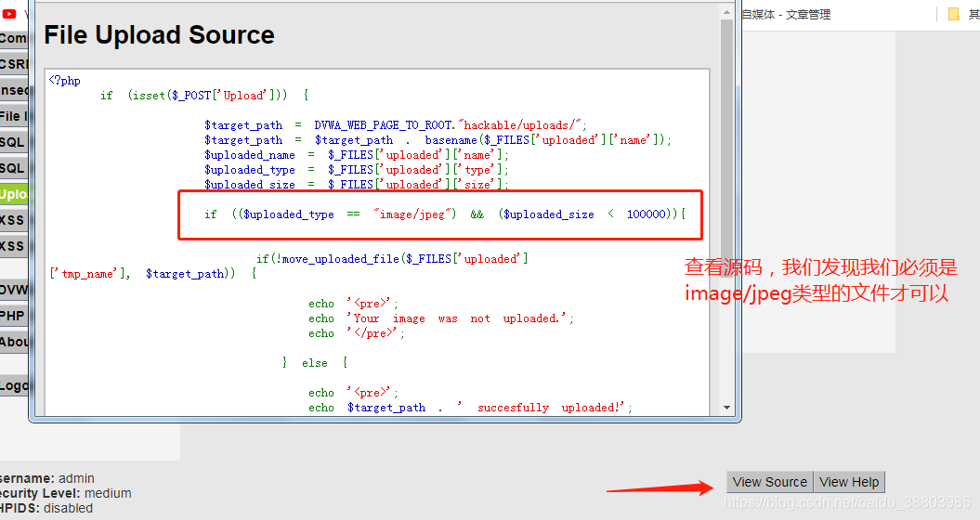Click the move_uploaded_file code line
Image resolution: width=980 pixels, height=520 pixels.
tap(393, 259)
